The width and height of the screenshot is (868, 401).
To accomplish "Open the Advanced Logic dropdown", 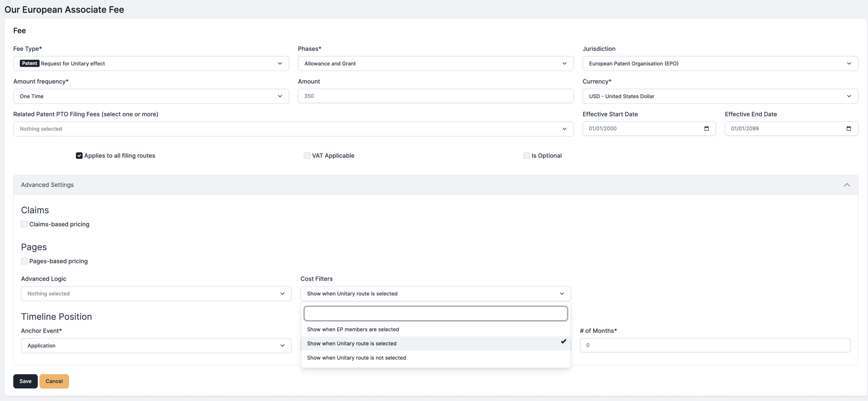I will click(156, 294).
